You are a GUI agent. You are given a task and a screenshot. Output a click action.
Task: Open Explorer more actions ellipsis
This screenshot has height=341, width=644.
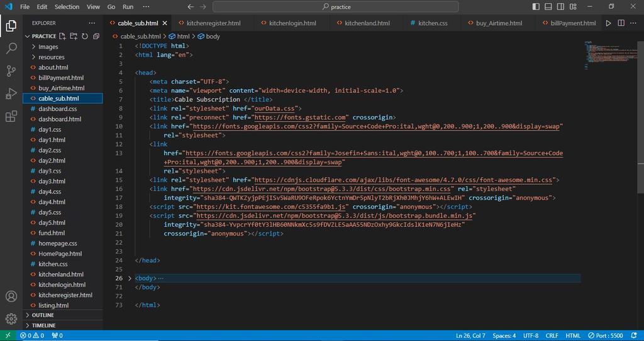(92, 23)
